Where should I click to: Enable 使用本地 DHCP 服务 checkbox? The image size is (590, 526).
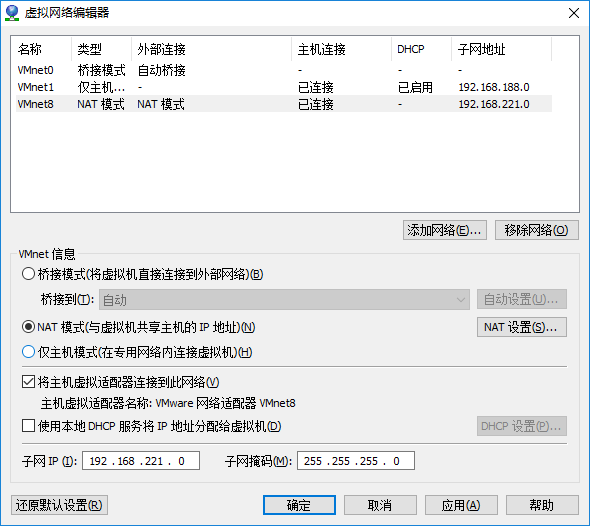[x=28, y=426]
